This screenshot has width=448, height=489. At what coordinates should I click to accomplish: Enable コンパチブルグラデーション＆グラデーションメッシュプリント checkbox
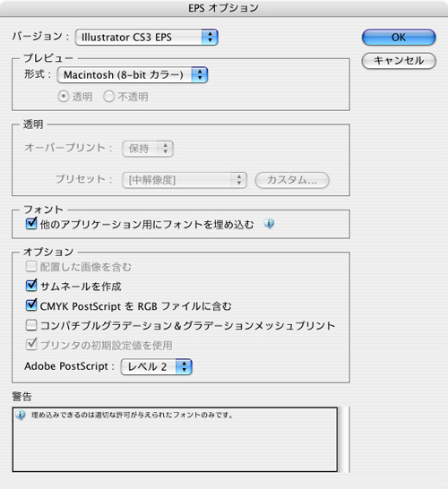[31, 325]
